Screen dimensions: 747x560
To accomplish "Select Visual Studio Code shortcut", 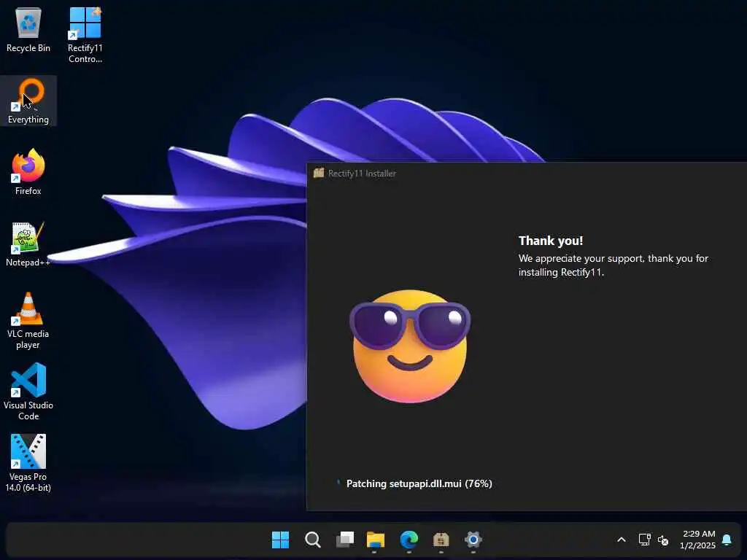I will pyautogui.click(x=28, y=392).
